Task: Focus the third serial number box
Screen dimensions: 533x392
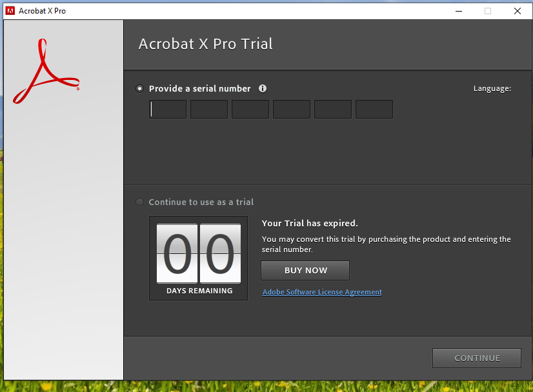Action: point(250,110)
